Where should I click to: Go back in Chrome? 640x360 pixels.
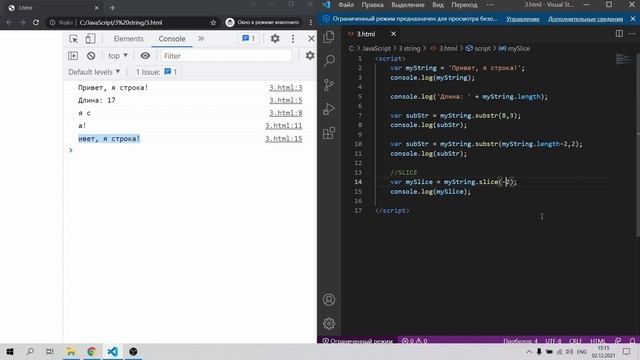pyautogui.click(x=9, y=22)
